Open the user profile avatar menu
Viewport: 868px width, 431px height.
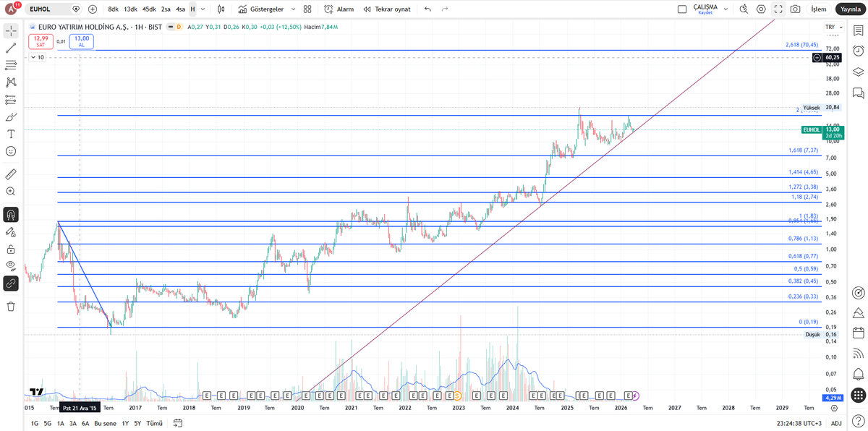coord(11,9)
